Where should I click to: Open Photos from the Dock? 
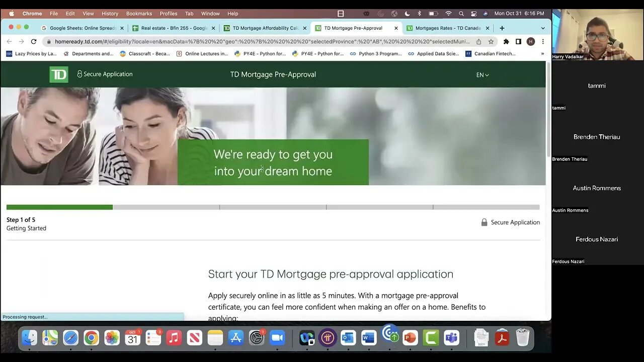[x=112, y=338]
